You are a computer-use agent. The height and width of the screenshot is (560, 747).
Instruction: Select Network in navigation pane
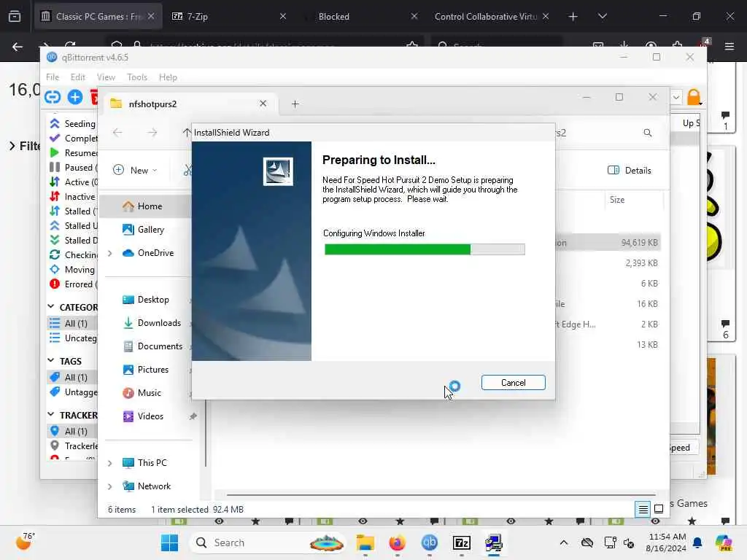154,486
